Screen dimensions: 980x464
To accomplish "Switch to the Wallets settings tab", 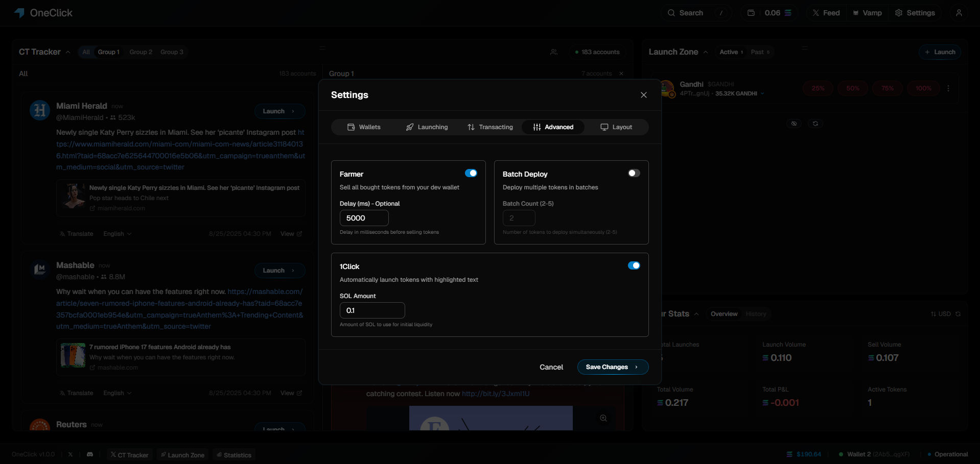I will tap(364, 127).
